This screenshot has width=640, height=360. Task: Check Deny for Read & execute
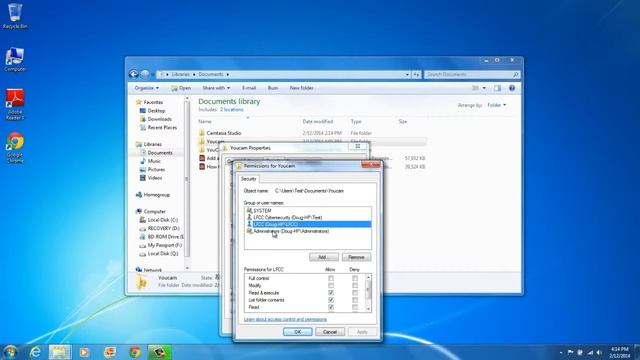(x=355, y=293)
